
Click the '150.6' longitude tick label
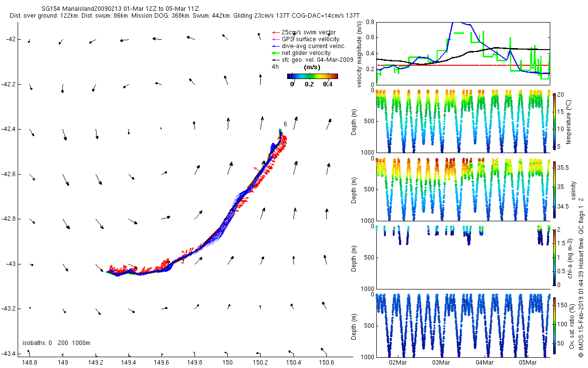click(x=326, y=363)
